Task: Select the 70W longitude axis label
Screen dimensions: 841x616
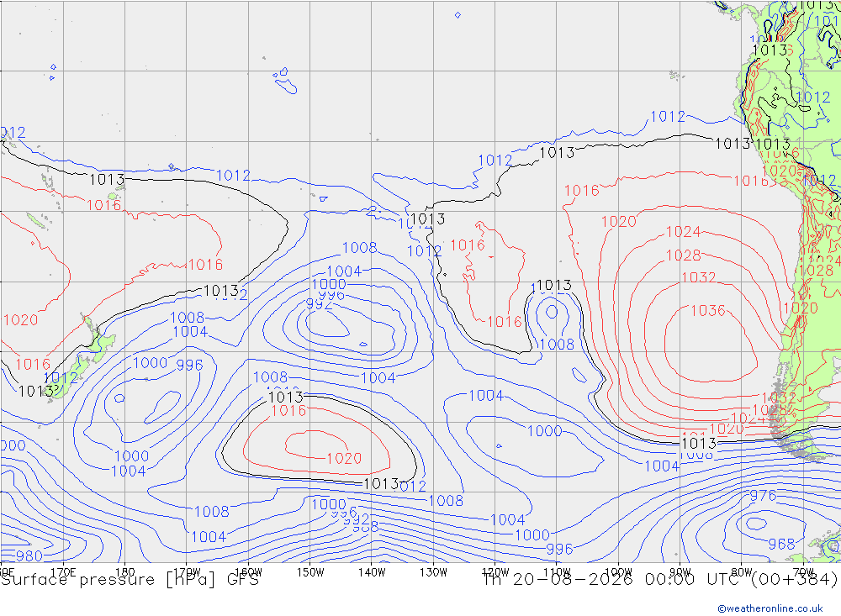Action: (803, 572)
